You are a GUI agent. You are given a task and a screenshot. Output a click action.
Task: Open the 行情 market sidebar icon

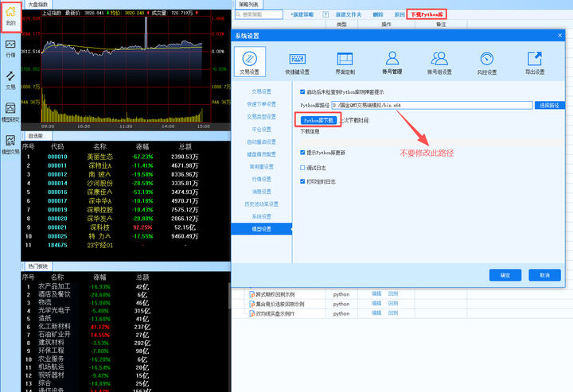10,49
